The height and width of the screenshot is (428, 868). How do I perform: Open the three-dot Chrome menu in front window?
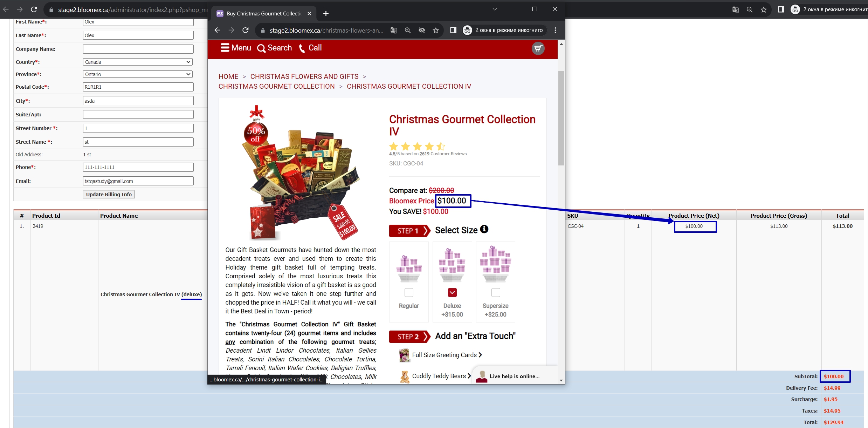[x=555, y=30]
